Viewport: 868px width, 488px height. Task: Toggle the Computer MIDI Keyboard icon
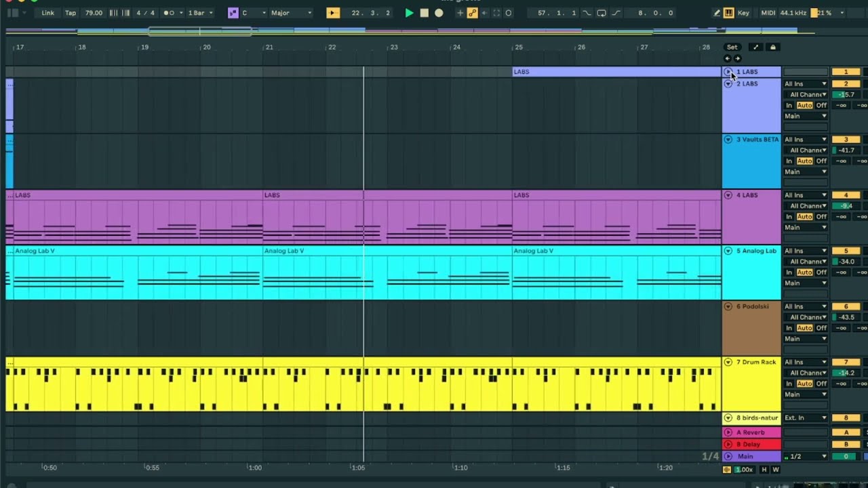click(x=728, y=13)
